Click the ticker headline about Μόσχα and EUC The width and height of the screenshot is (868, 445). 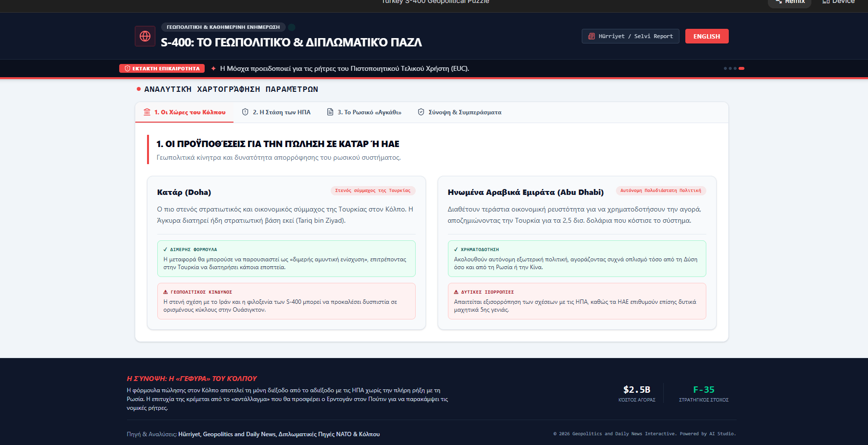tap(344, 68)
